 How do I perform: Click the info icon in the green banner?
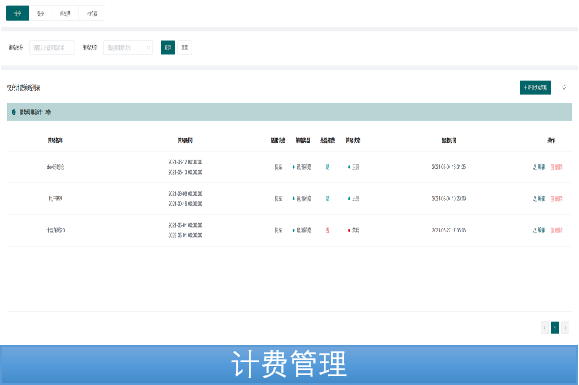point(14,112)
